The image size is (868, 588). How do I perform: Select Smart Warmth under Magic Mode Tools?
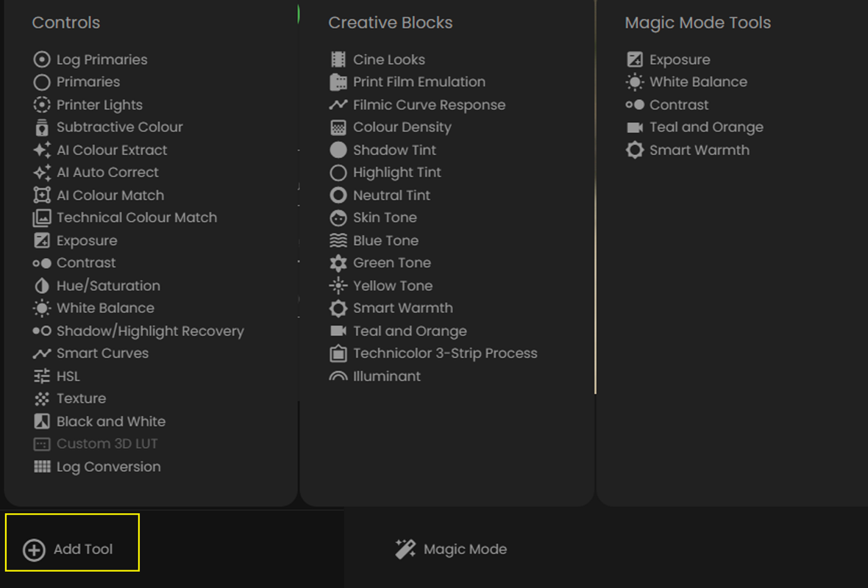[688, 150]
